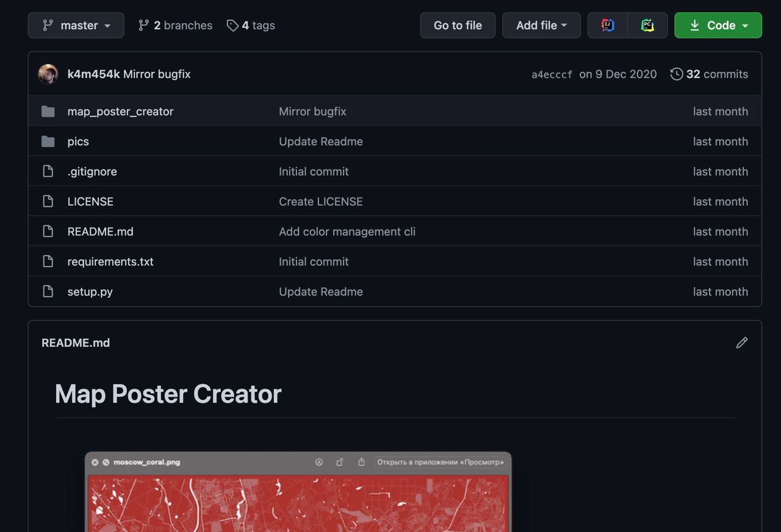Screen dimensions: 781x532
Task: Open the Update Readme commit for pics
Action: tap(321, 141)
